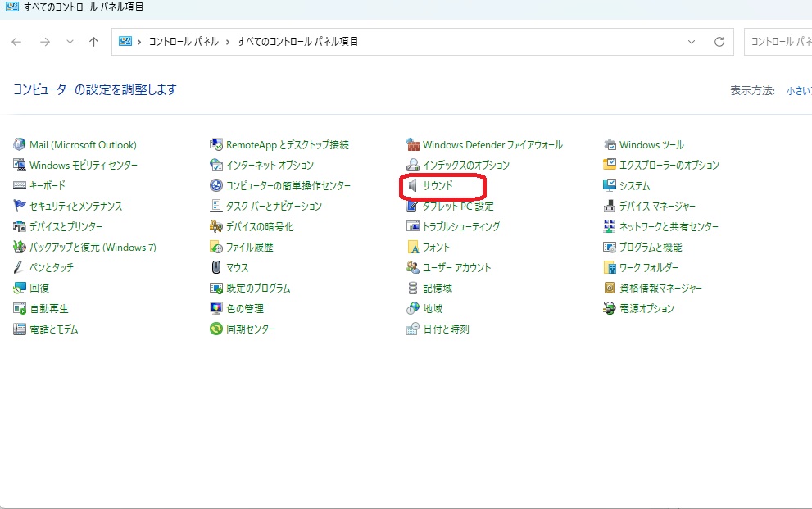Screen dimensions: 812x509
Task: Click the 同期センター green icon
Action: [216, 329]
